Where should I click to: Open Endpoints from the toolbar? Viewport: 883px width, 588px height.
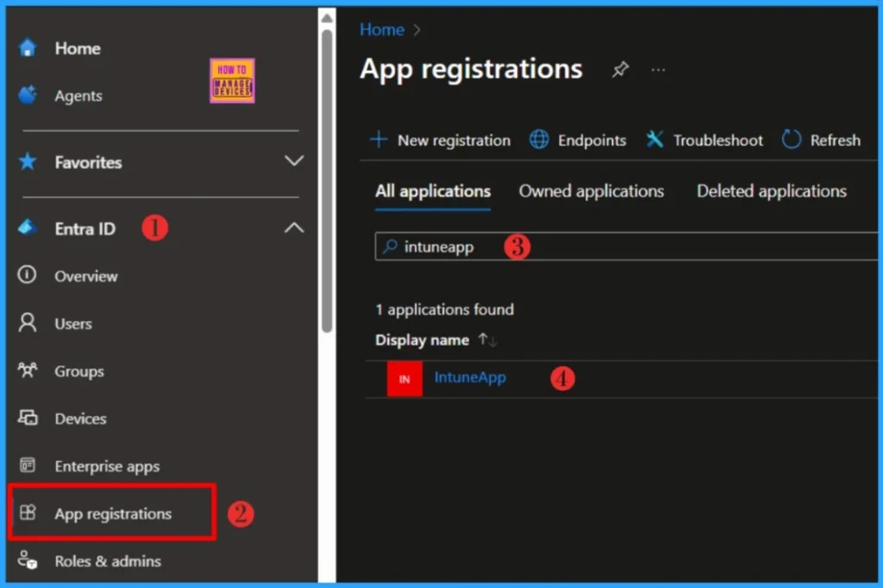coord(578,140)
